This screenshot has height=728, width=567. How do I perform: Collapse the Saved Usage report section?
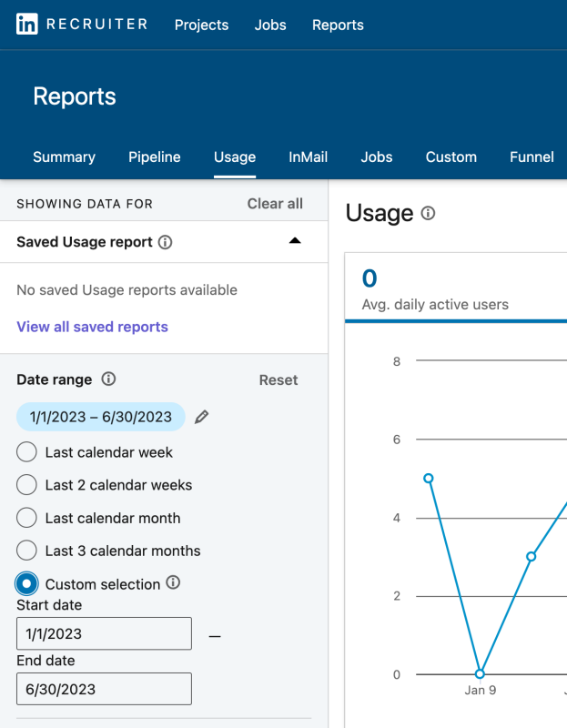295,240
